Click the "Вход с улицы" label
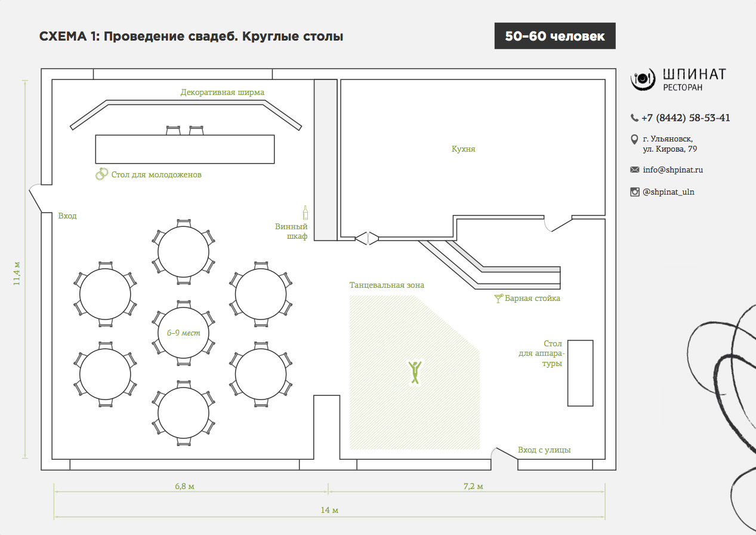The width and height of the screenshot is (756, 535). tap(544, 450)
